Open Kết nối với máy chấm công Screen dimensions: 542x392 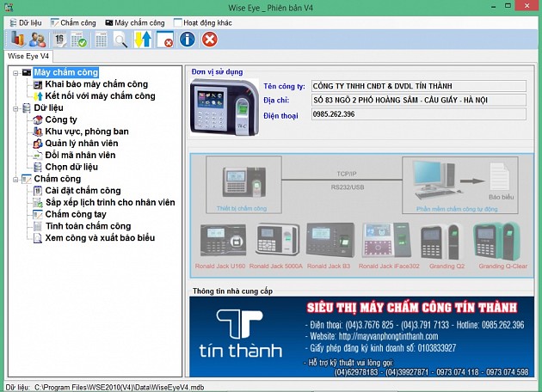pyautogui.click(x=101, y=95)
